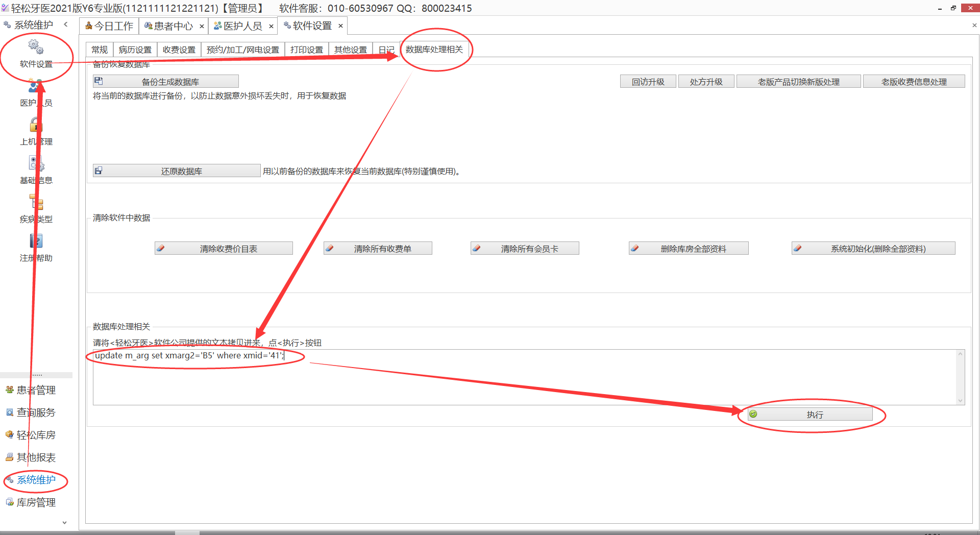Viewport: 980px width, 535px height.
Task: Click the 删除库房全部资料 button
Action: point(689,249)
